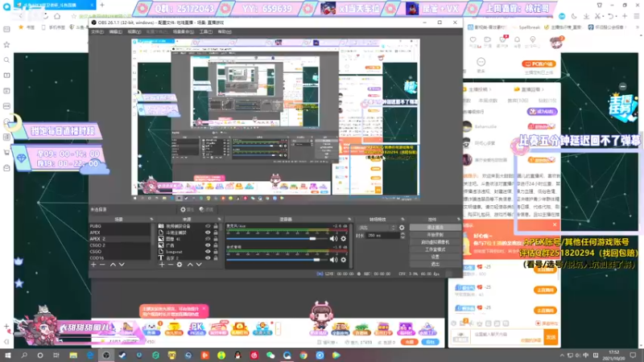644x362 pixels.
Task: Open File Explorer from the taskbar
Action: (x=73, y=356)
